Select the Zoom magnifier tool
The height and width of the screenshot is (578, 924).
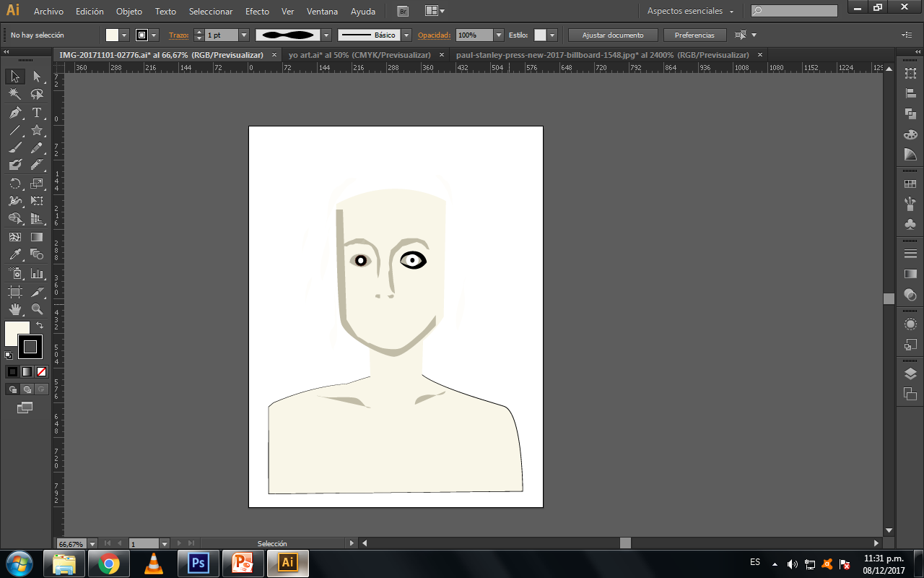[37, 309]
